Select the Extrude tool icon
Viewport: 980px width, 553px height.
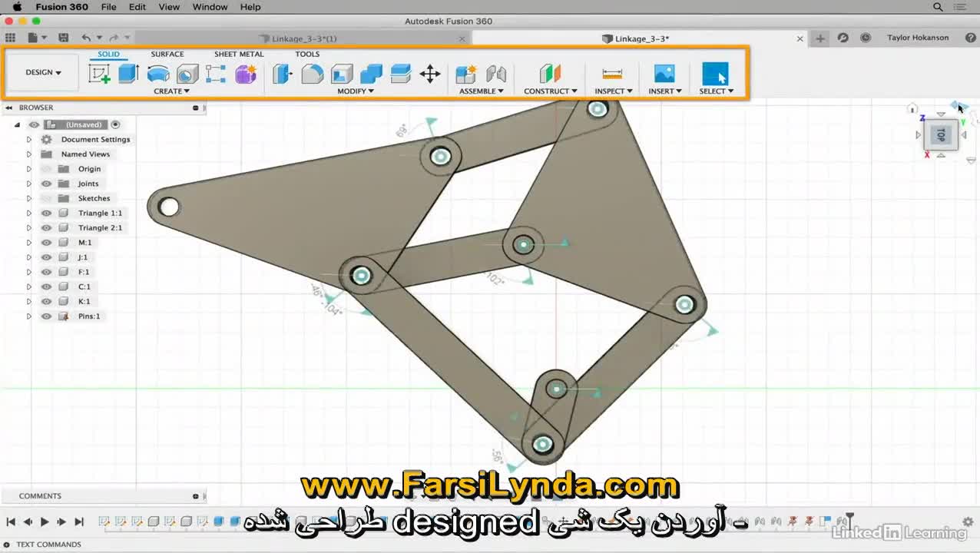click(128, 74)
